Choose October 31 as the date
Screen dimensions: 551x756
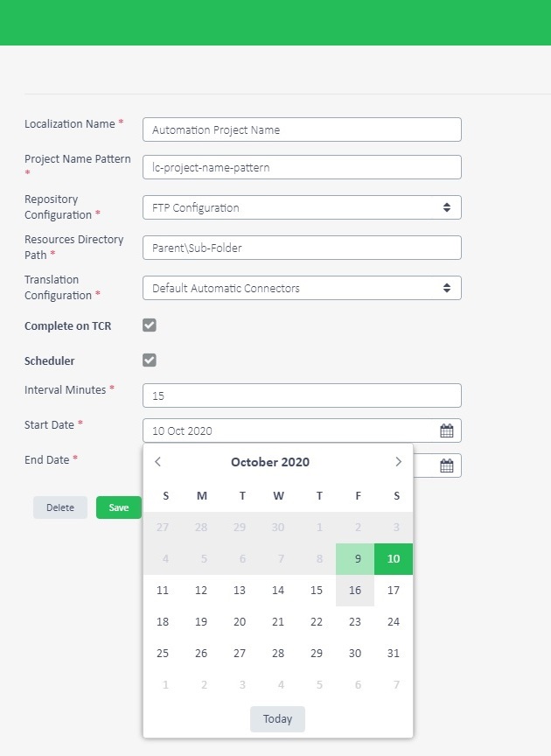point(394,654)
